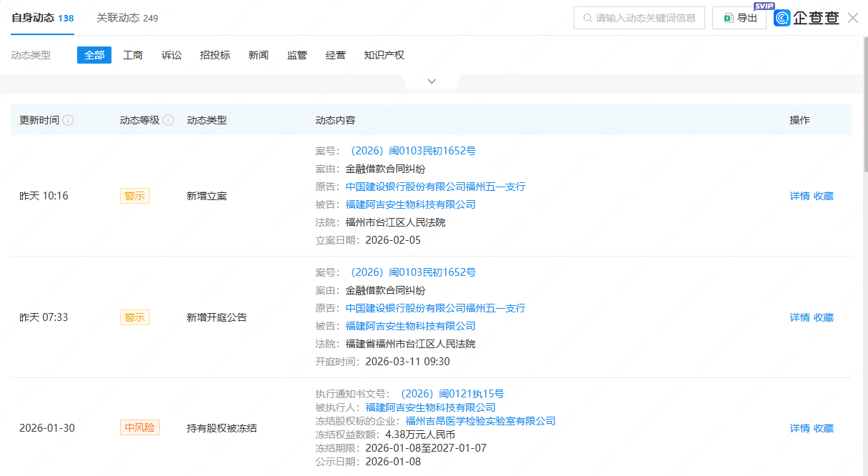Open case number link in 新增开庭公告 entry
Image resolution: width=868 pixels, height=476 pixels.
[411, 272]
